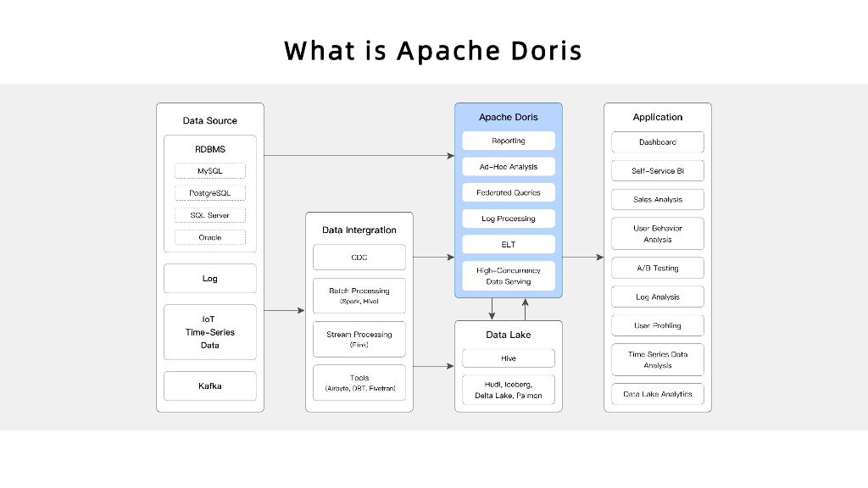Click the CDC integration block
The image size is (868, 488).
[x=359, y=257]
